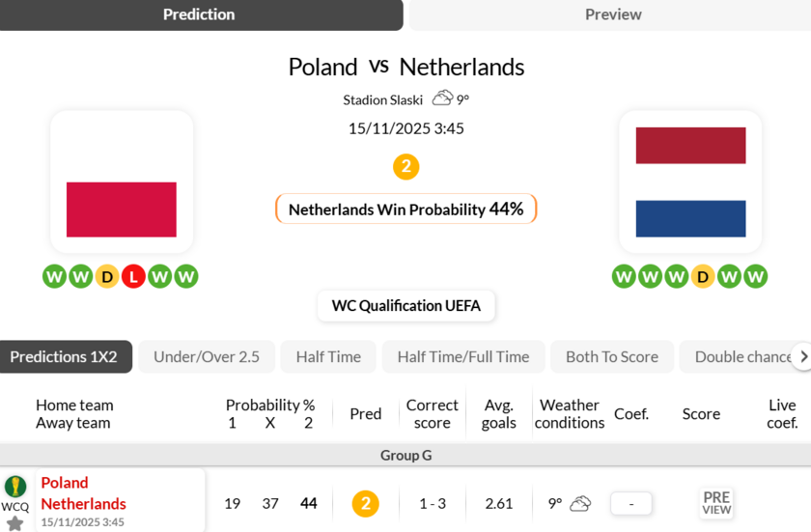This screenshot has width=811, height=532.
Task: Click the weather cloud icon near Stadion Slaski
Action: [x=442, y=98]
